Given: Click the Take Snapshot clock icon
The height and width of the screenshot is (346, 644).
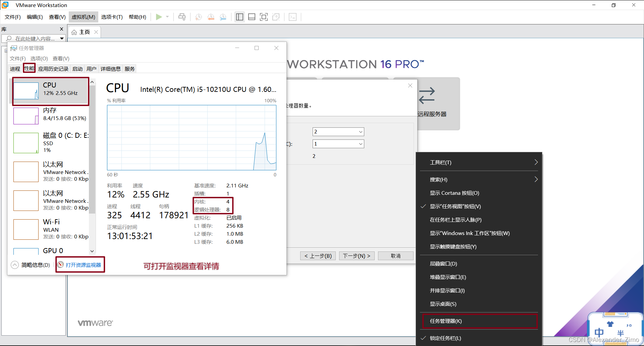Looking at the screenshot, I should coord(199,17).
